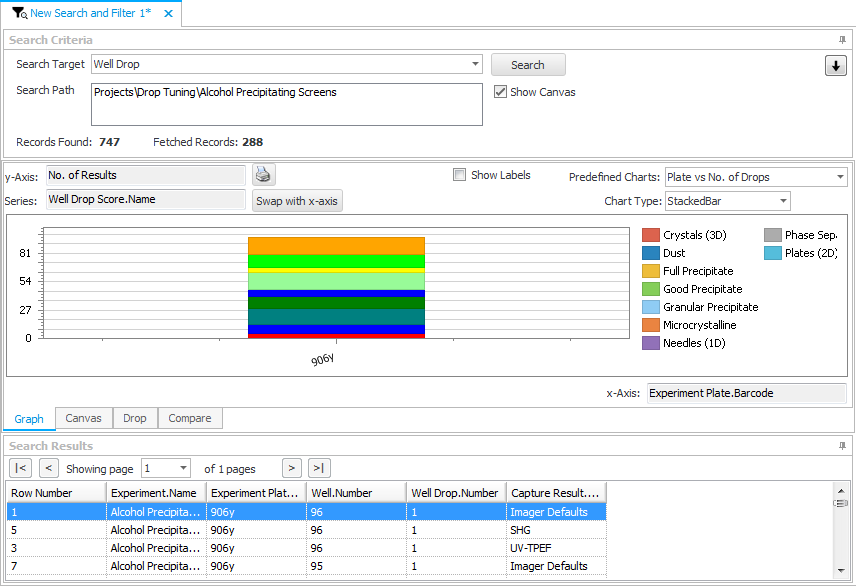Screen dimensions: 856x586
Task: Select highlighted result row number 1
Action: click(306, 512)
